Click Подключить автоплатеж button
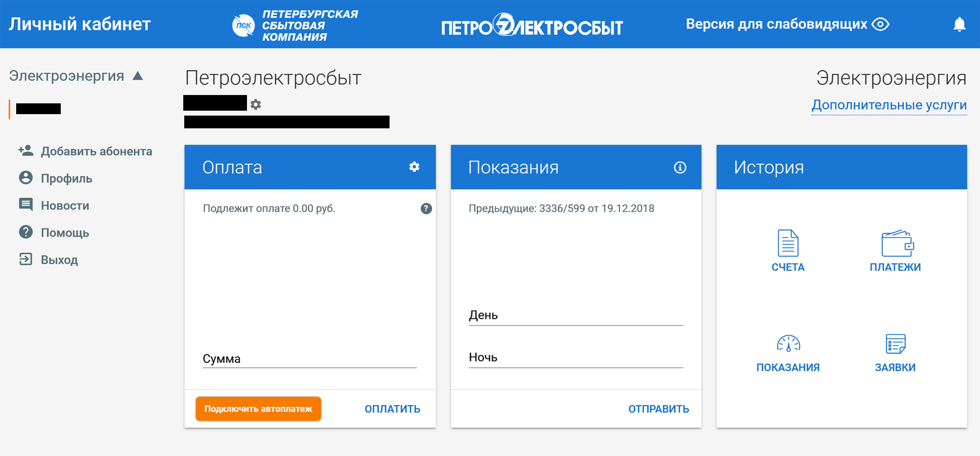 point(258,409)
